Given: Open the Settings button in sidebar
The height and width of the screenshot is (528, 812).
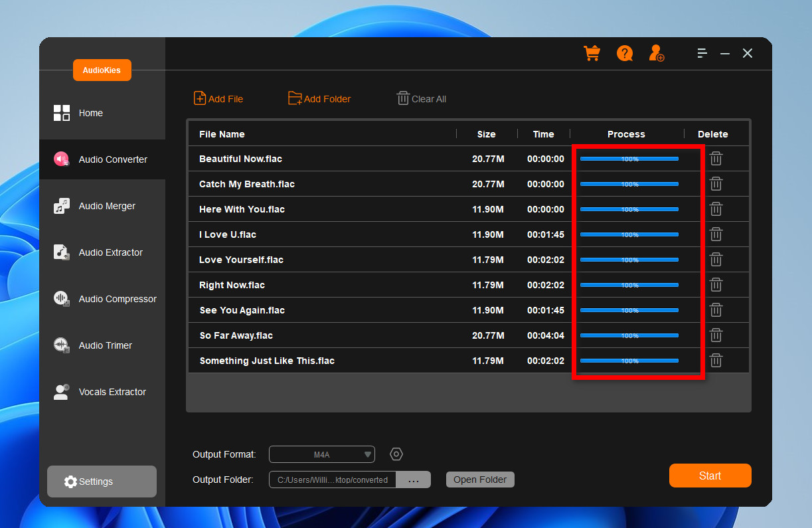Looking at the screenshot, I should tap(102, 482).
